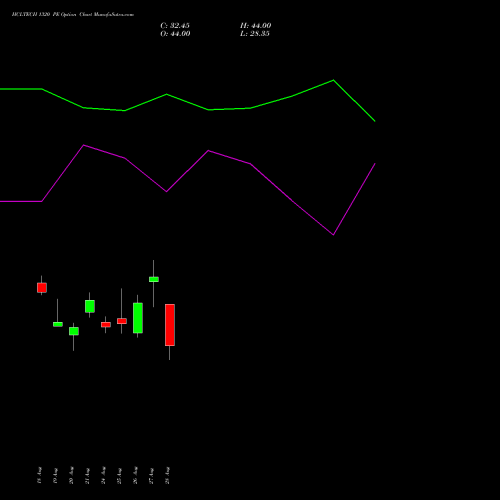Click the open price value O: 44.00
Screen dimensions: 500x500
(x=175, y=34)
